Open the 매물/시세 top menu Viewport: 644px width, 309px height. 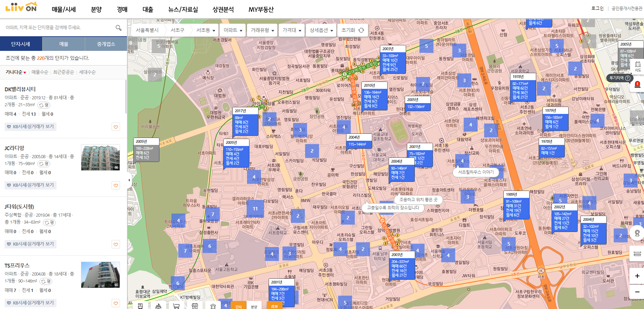(64, 9)
